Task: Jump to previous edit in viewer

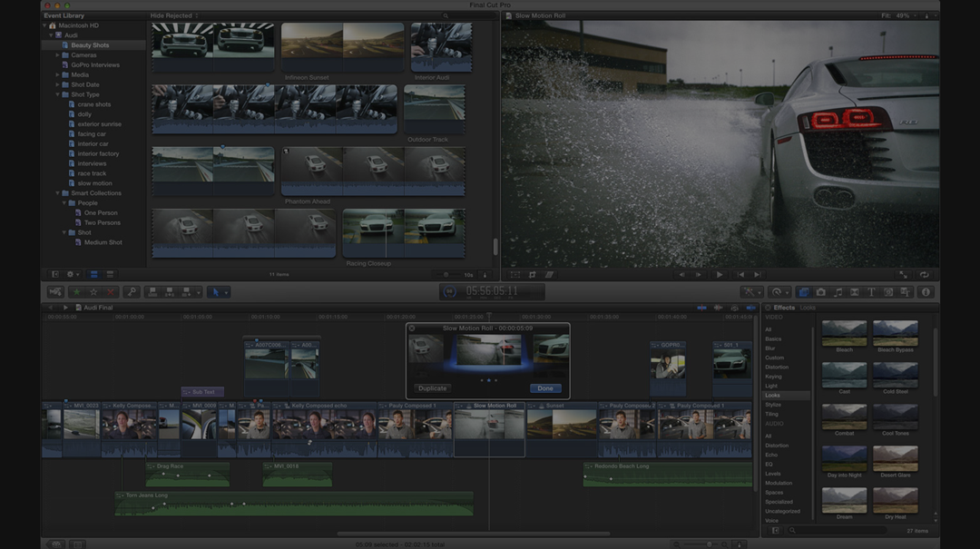Action: pyautogui.click(x=740, y=274)
